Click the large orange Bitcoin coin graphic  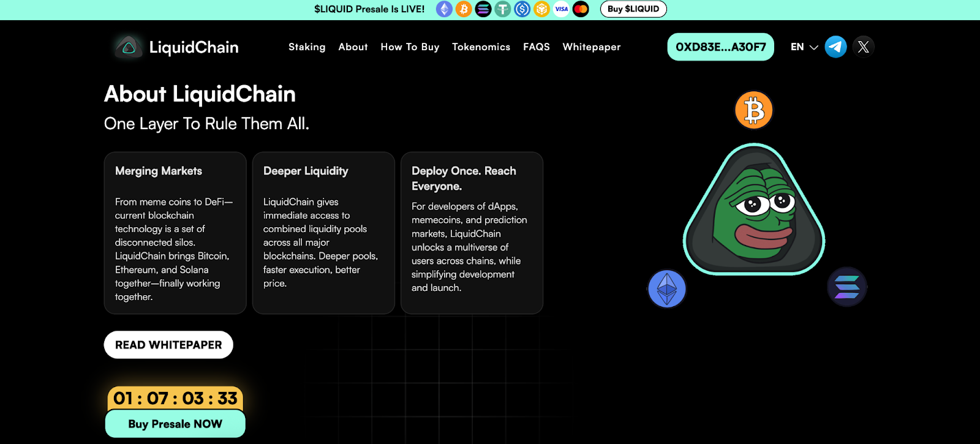tap(753, 111)
